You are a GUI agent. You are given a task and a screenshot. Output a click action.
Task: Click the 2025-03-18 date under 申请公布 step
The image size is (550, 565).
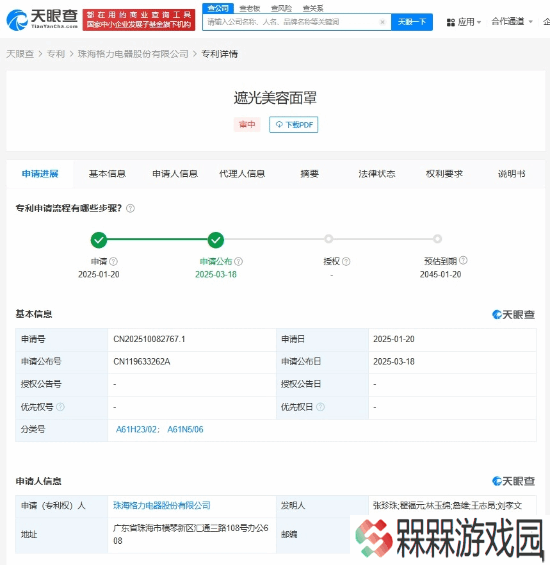[216, 275]
